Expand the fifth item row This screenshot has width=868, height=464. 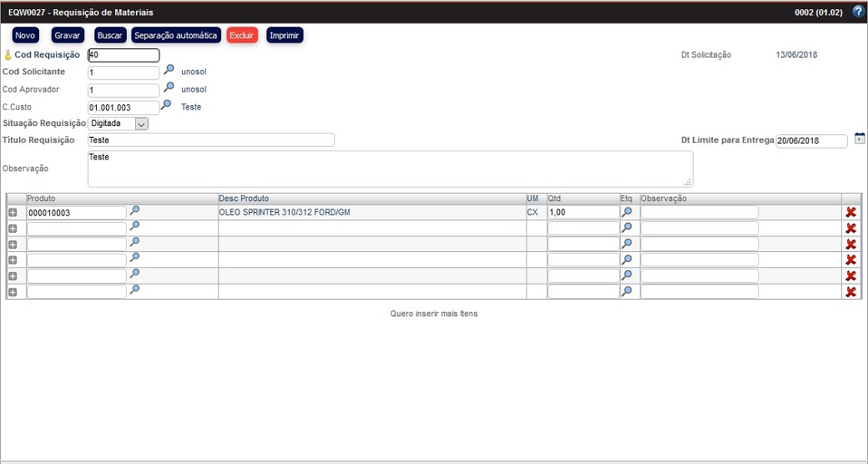pyautogui.click(x=13, y=276)
